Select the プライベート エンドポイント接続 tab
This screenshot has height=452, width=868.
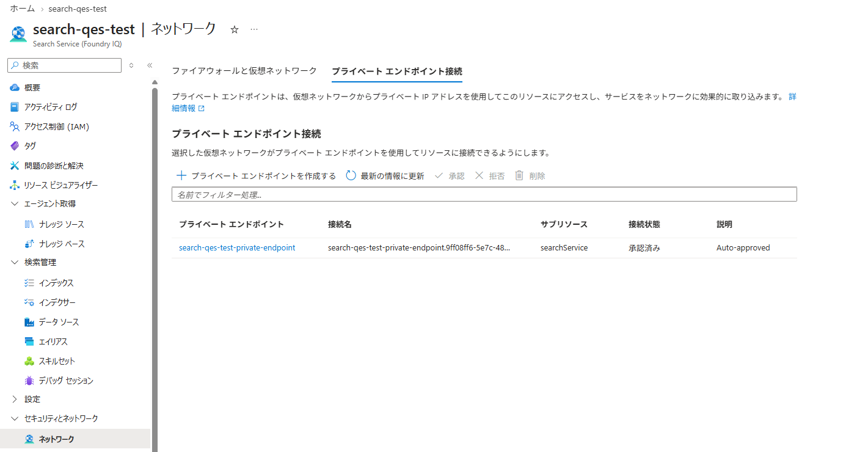click(x=397, y=71)
